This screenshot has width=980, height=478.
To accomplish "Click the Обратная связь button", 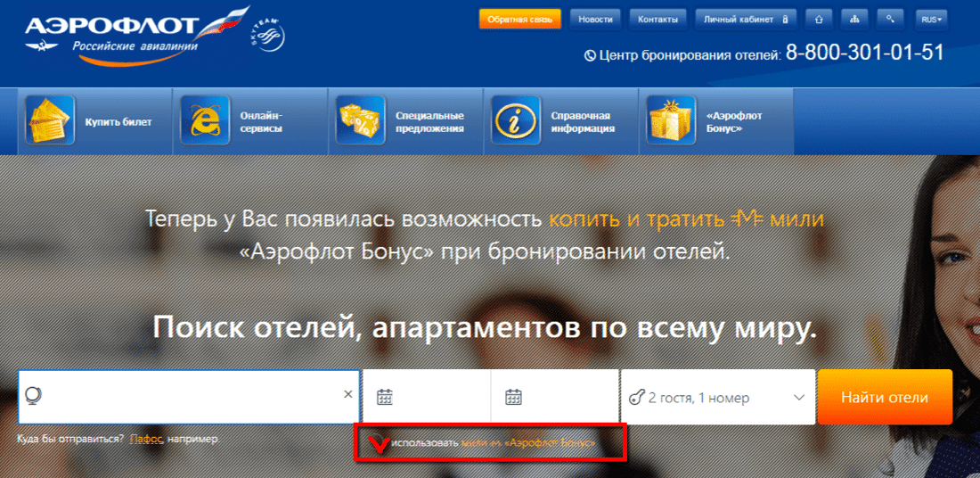I will (520, 20).
